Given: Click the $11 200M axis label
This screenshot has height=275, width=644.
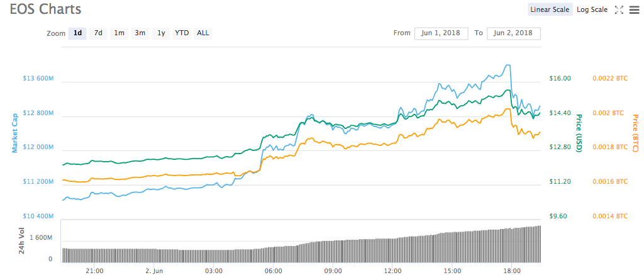Looking at the screenshot, I should [38, 182].
